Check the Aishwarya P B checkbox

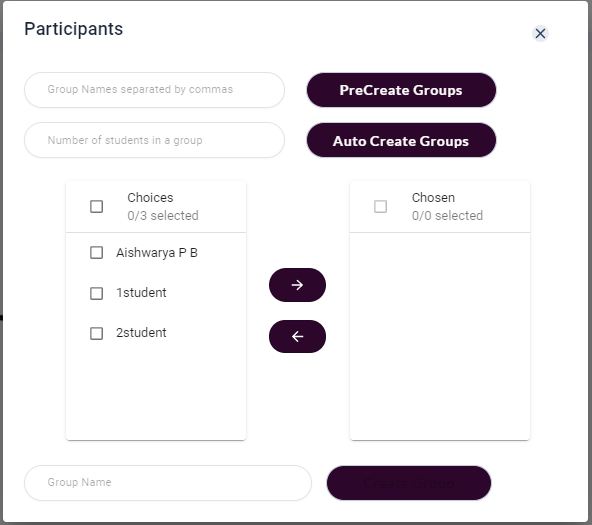(96, 252)
